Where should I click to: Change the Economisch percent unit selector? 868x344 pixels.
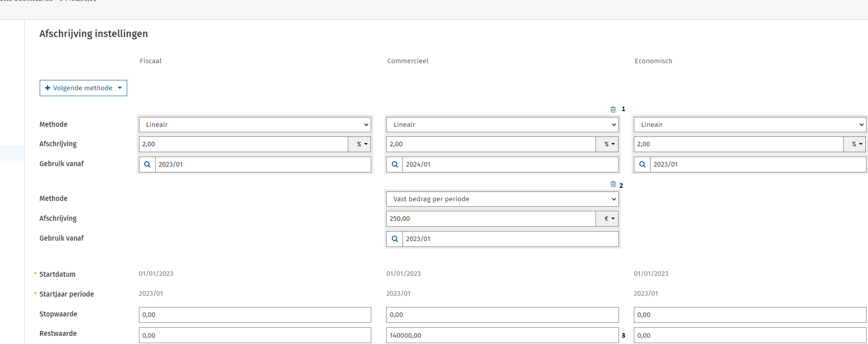tap(854, 144)
